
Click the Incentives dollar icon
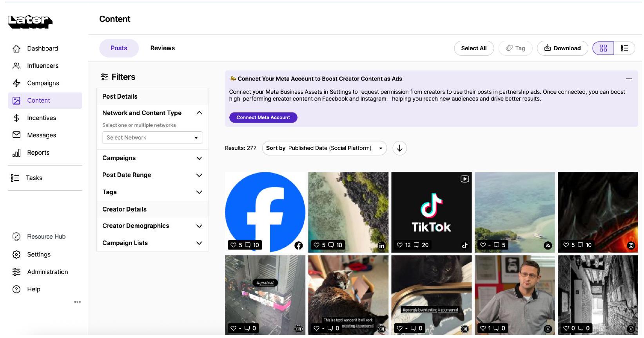tap(16, 118)
